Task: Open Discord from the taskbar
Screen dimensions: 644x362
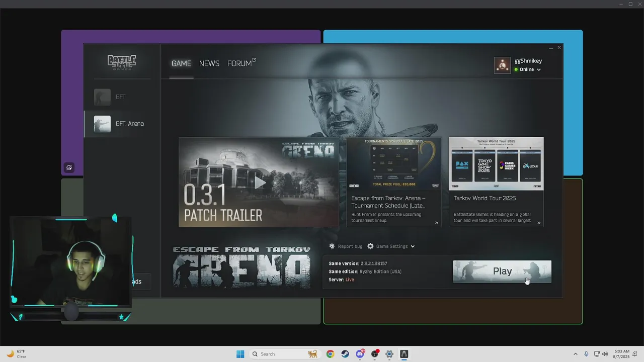Action: (x=360, y=354)
